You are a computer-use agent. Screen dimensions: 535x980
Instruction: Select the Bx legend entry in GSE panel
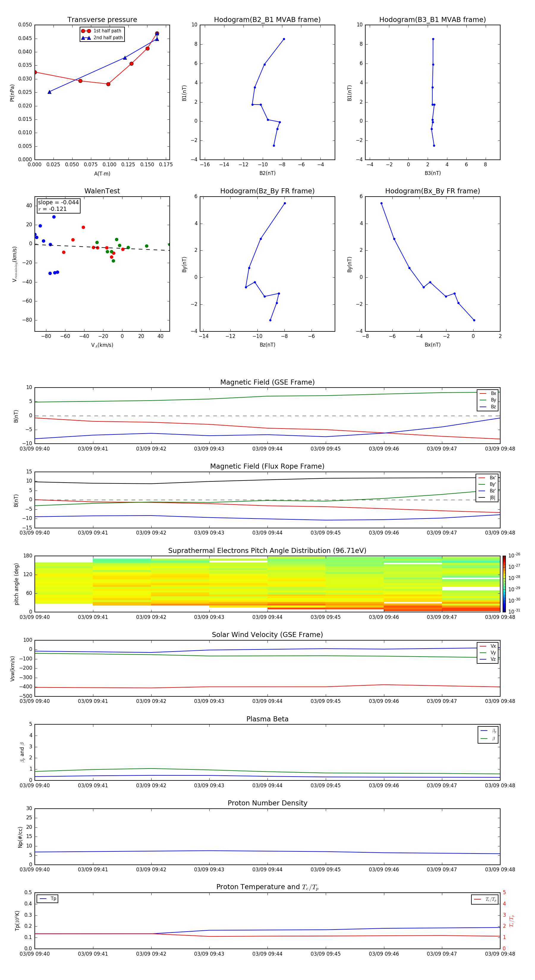pyautogui.click(x=488, y=393)
